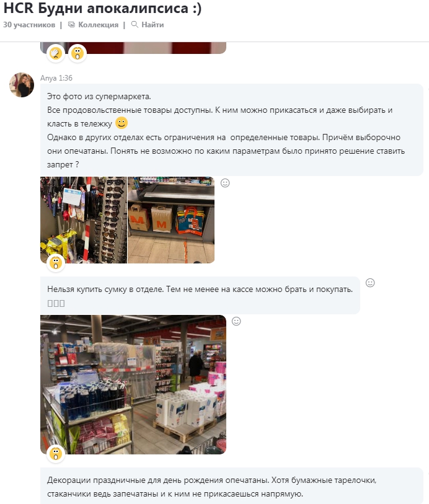Click the Декорации праздничные message bubble
This screenshot has height=504, width=429.
pos(231,486)
